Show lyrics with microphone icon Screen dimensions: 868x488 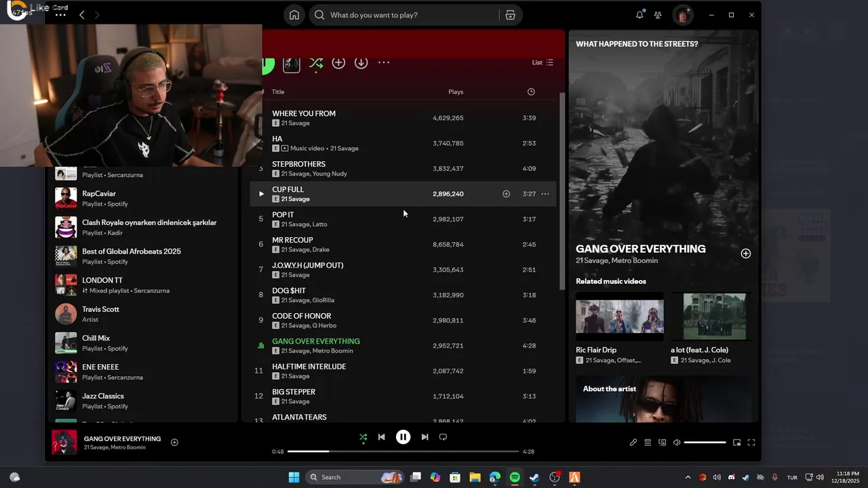pos(633,443)
